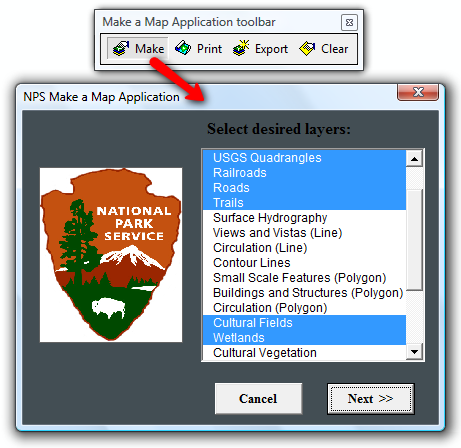Deselect the Cultural Fields layer
The width and height of the screenshot is (461, 448).
304,323
